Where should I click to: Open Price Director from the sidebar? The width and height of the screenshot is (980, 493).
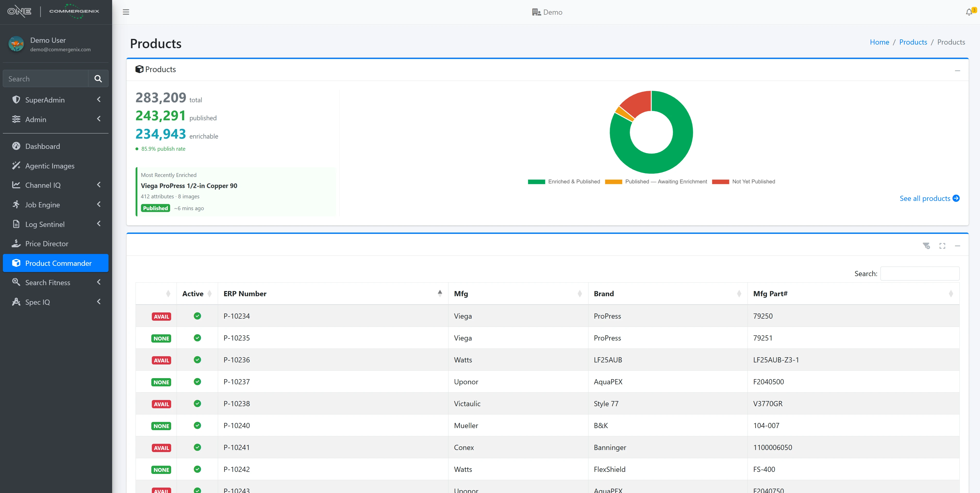[55, 244]
